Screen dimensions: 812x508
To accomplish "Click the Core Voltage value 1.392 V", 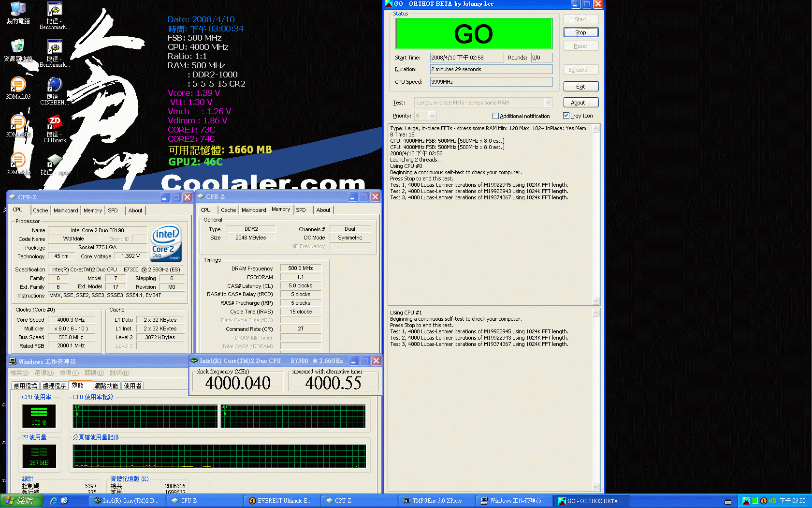I will 130,256.
